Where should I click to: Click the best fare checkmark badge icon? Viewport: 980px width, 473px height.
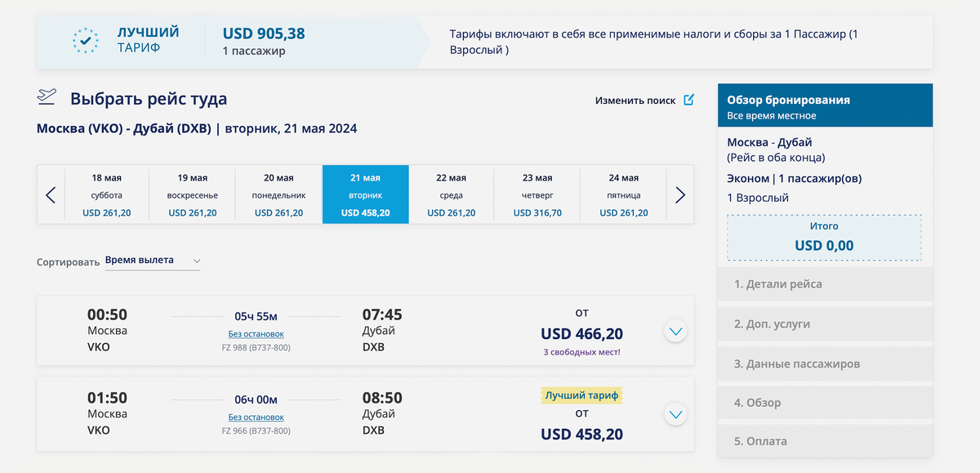point(85,40)
